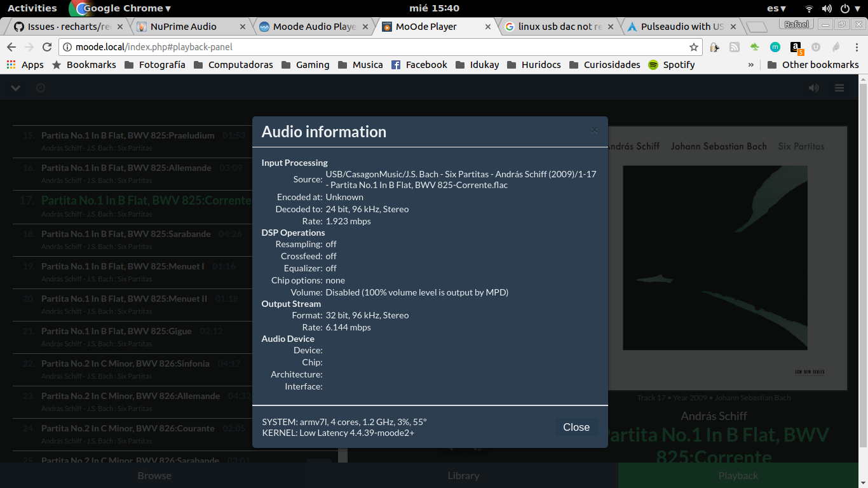Viewport: 868px width, 488px height.
Task: Show hidden bookmarks with » chevron
Action: pos(751,65)
